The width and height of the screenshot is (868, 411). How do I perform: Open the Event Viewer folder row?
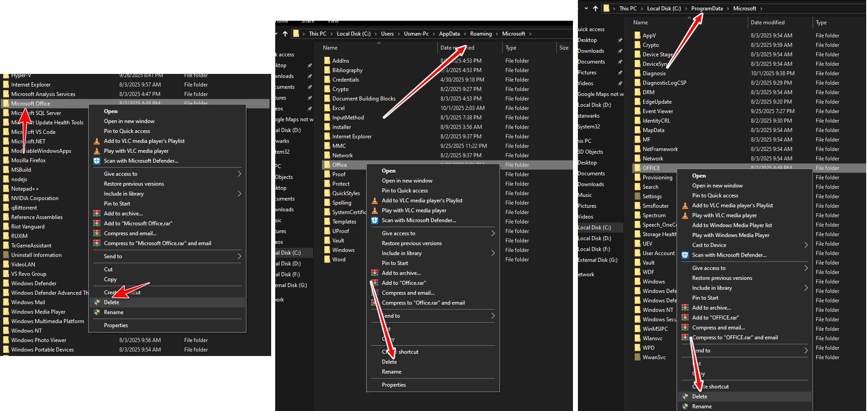click(658, 111)
